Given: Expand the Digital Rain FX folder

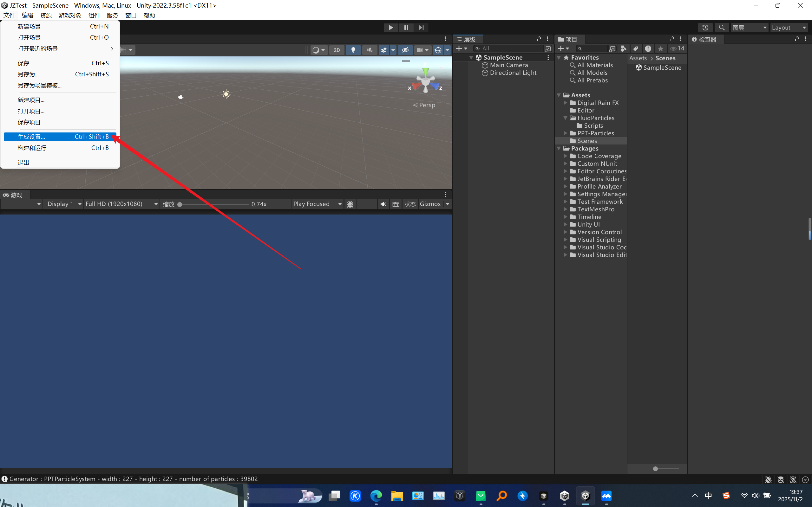Looking at the screenshot, I should pos(565,103).
